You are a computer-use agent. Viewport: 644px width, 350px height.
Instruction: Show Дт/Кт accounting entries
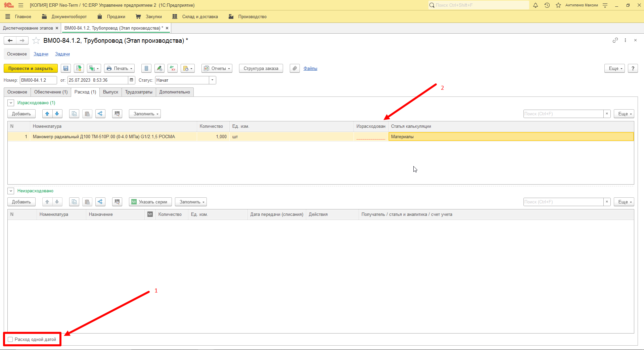pos(173,68)
